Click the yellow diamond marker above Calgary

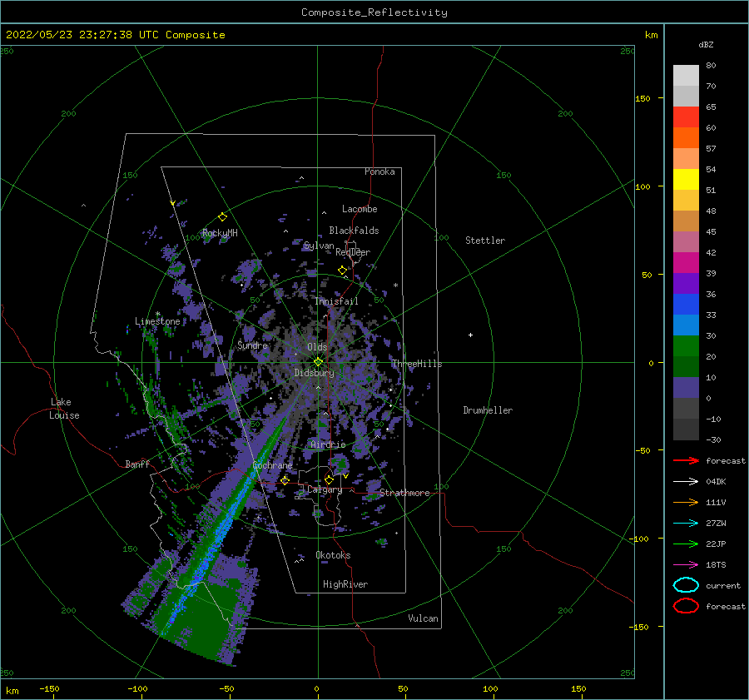329,479
